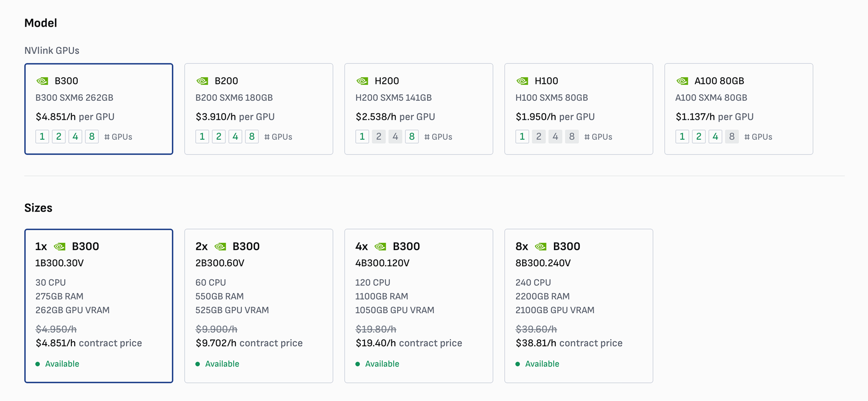Click the NVIDIA logo on the 4x B300 size

click(380, 246)
